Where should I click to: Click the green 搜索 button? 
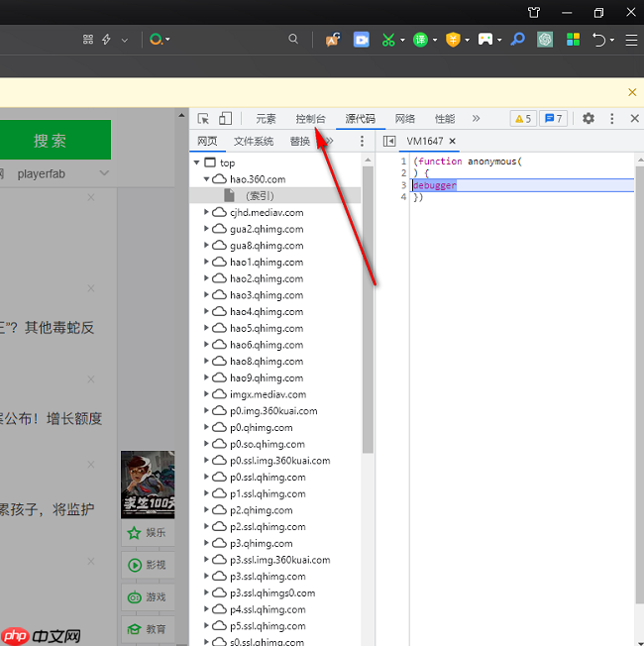click(55, 140)
